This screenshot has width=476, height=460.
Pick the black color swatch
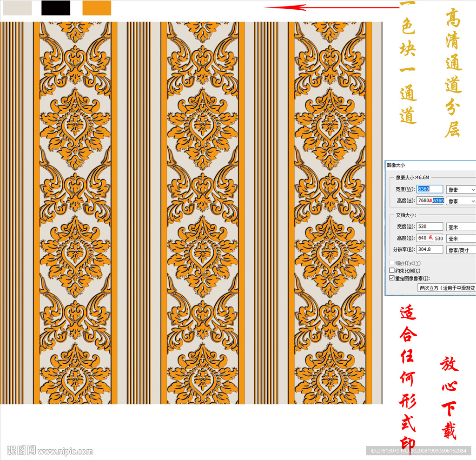click(x=56, y=8)
